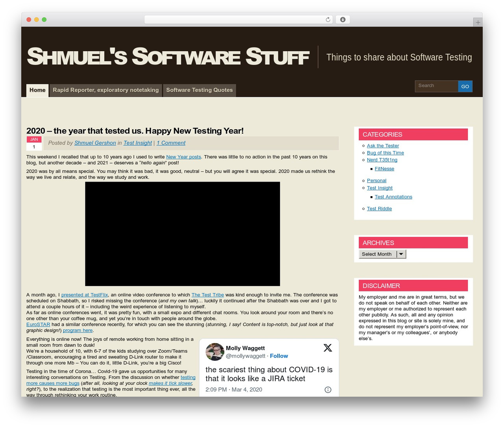Click the tweet text about COVID-19 JIRA ticket
The width and height of the screenshot is (504, 427).
[x=269, y=374]
